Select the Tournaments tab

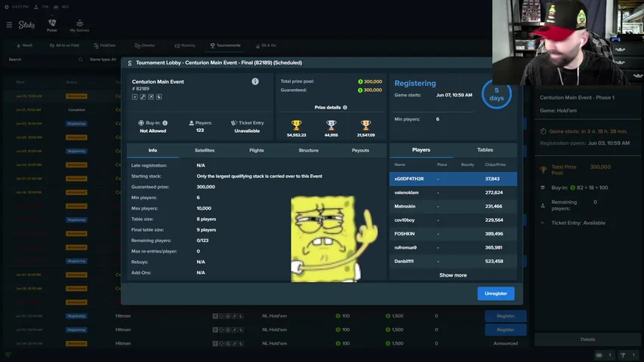point(226,45)
